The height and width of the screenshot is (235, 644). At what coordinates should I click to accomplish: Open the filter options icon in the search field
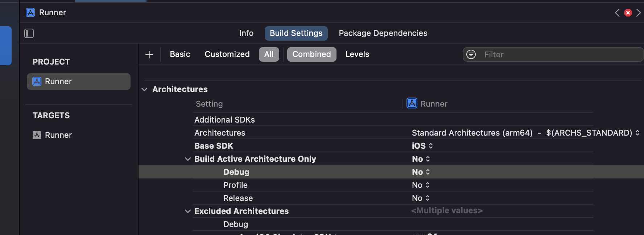471,54
